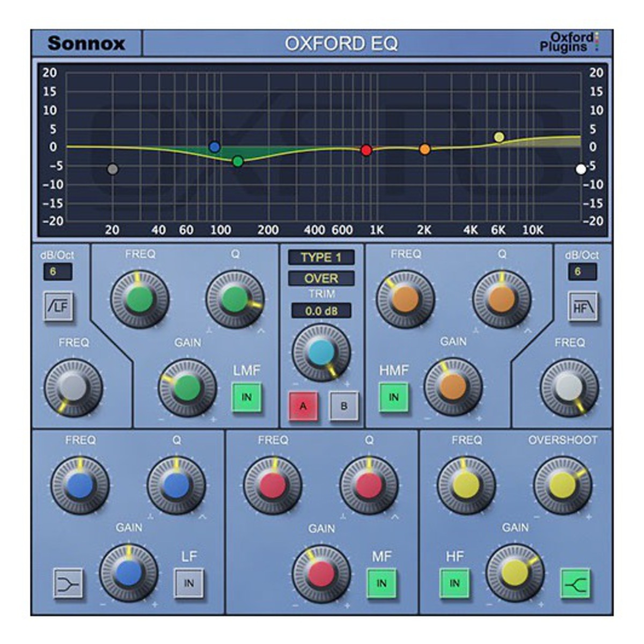This screenshot has width=644, height=644.
Task: Click the green HF shelf shape button
Action: (576, 583)
